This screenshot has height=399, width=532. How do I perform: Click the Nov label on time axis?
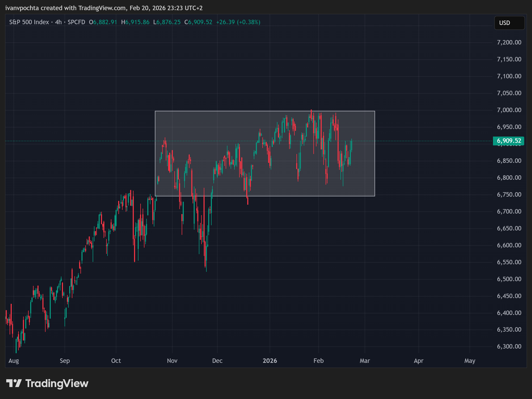[172, 361]
